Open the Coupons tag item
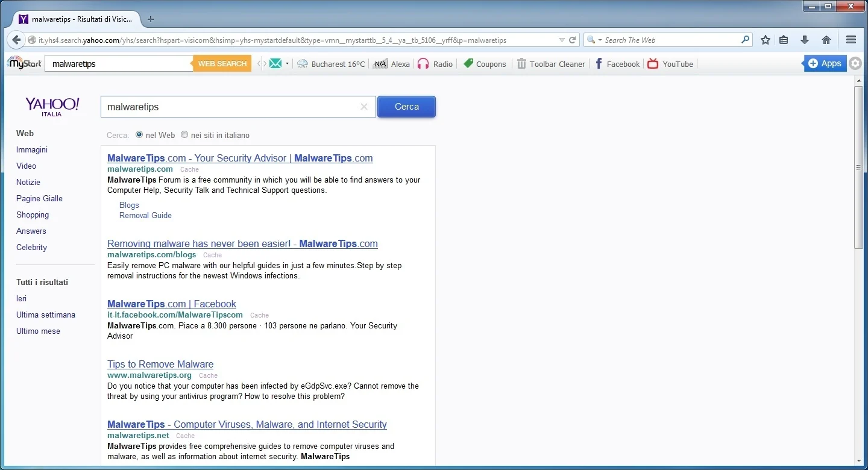 [484, 64]
